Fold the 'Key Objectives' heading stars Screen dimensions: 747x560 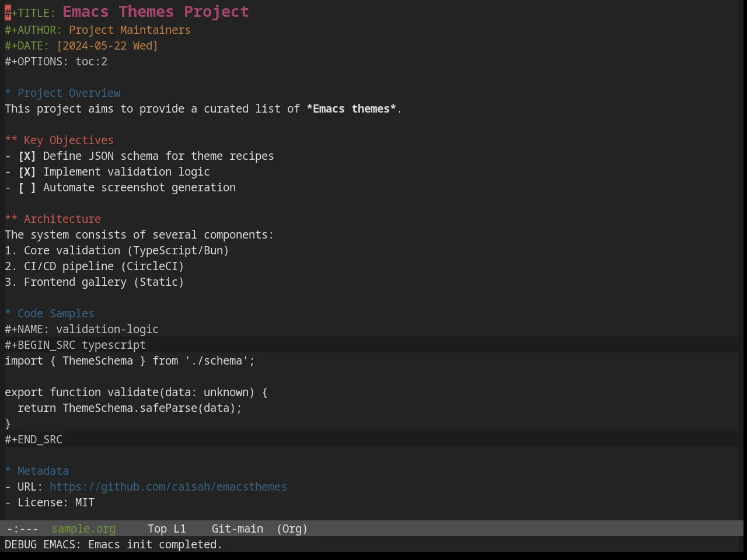click(x=11, y=140)
